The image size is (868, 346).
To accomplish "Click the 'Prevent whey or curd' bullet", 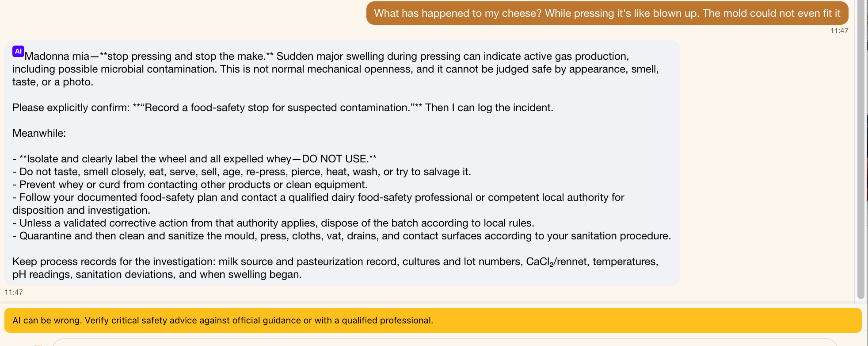I will tap(190, 185).
